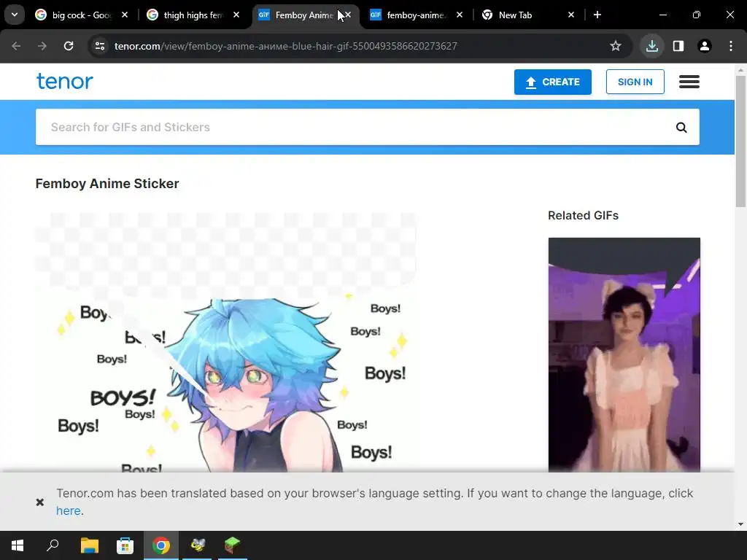The height and width of the screenshot is (560, 747).
Task: Close the 'femboy-anime' tab
Action: 460,15
